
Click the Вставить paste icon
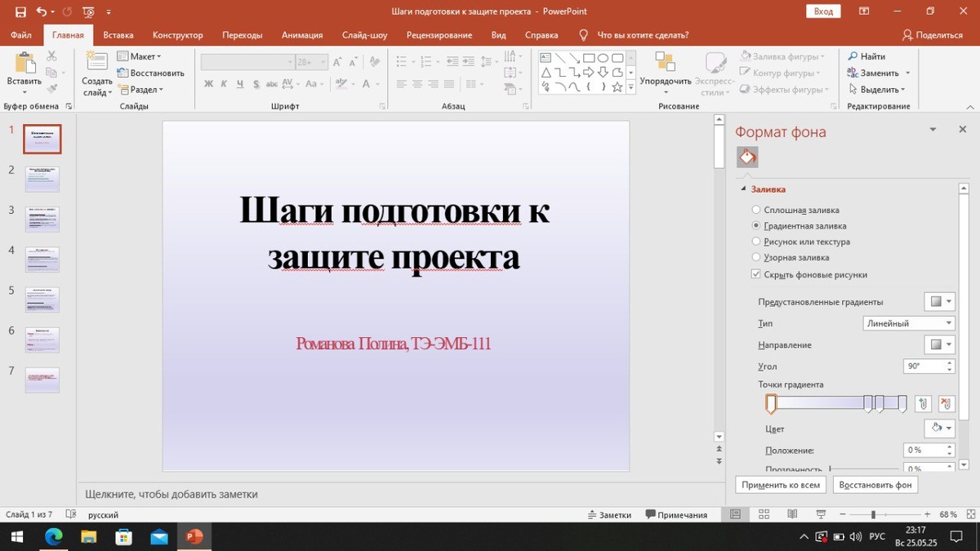[24, 63]
